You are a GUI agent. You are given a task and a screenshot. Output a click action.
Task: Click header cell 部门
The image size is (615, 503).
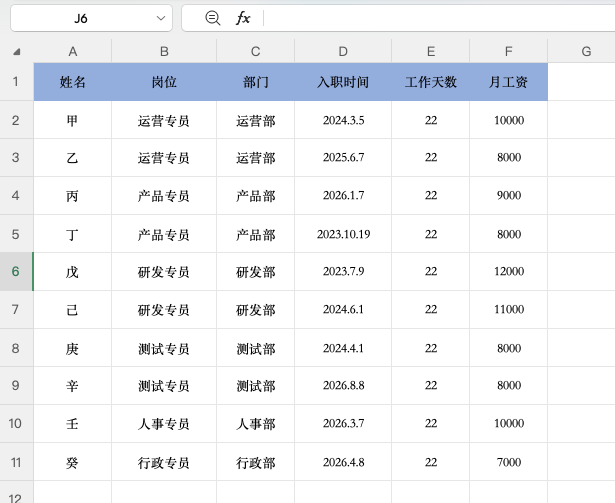(255, 82)
